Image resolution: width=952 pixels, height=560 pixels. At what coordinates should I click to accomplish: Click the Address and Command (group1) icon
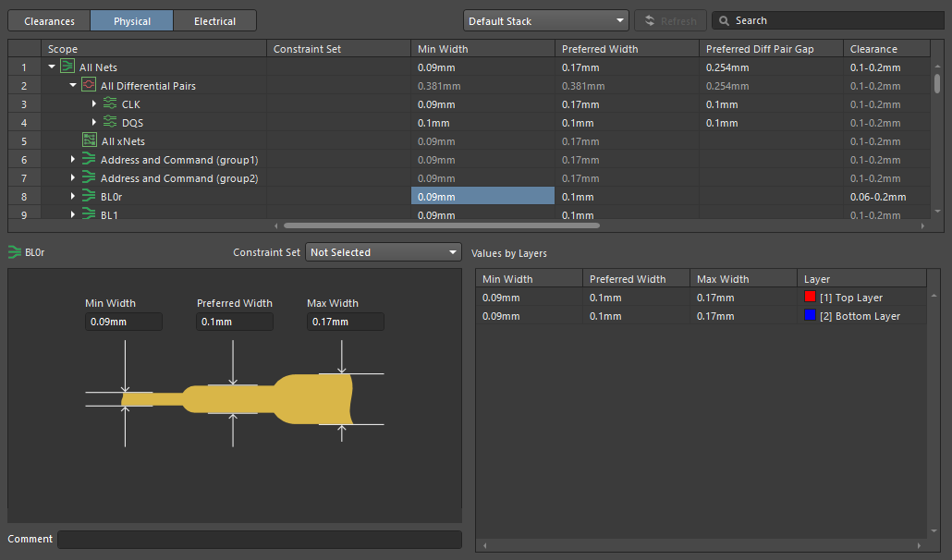pos(89,160)
